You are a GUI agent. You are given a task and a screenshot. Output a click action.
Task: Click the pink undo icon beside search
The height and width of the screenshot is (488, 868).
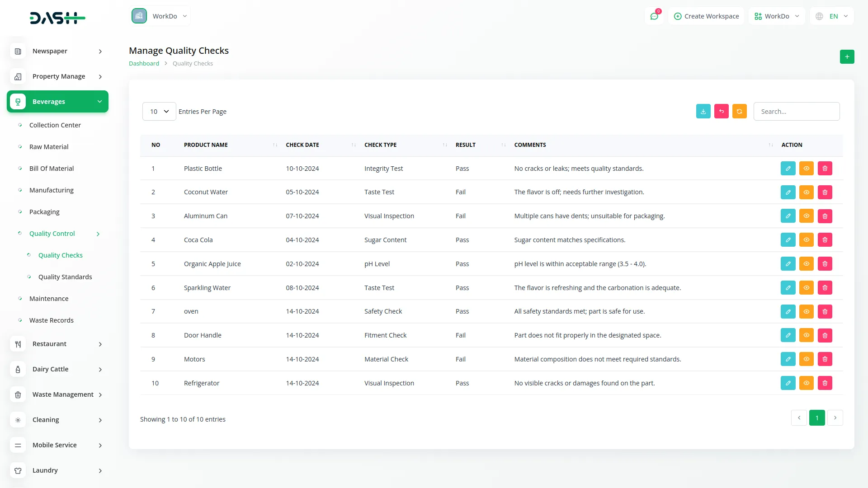(721, 111)
